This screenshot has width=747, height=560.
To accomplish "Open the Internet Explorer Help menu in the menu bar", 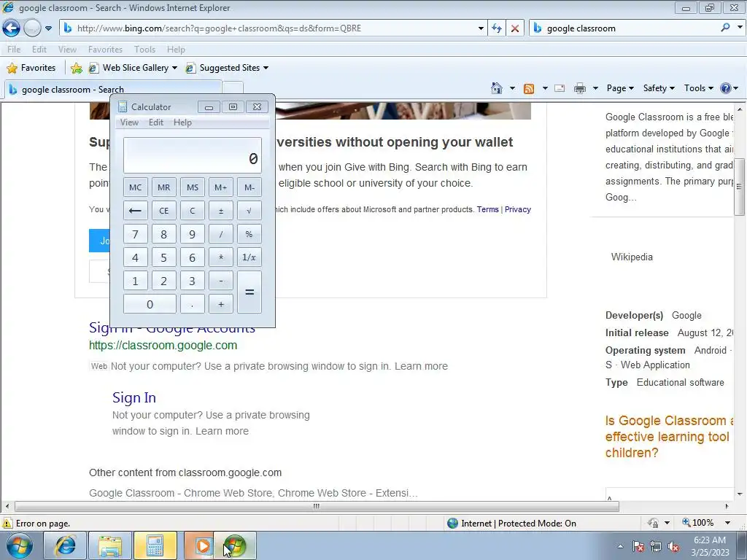I will tap(175, 50).
